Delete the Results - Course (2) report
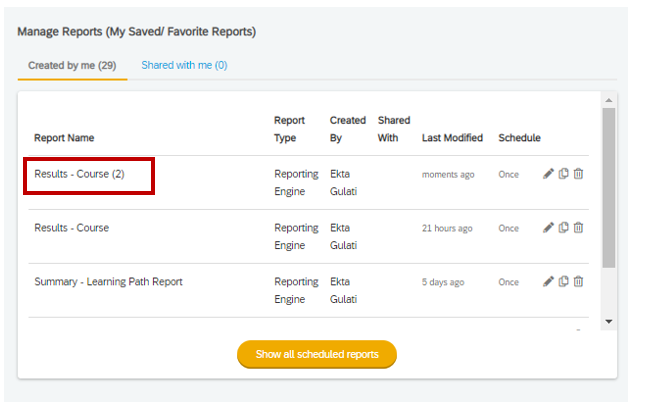 click(x=578, y=174)
